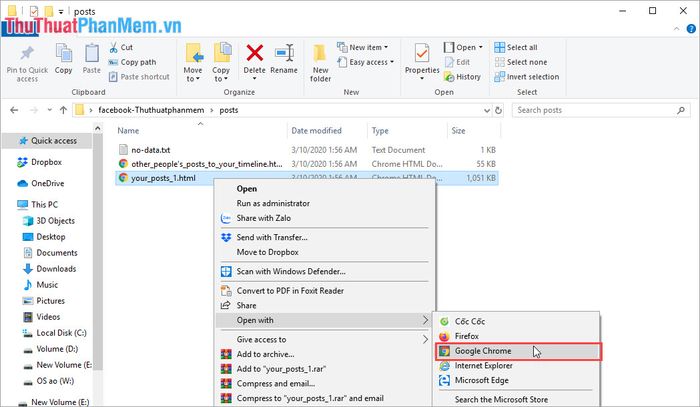Choose Send with Transfer...
Viewport: 700px width, 407px height.
[272, 237]
